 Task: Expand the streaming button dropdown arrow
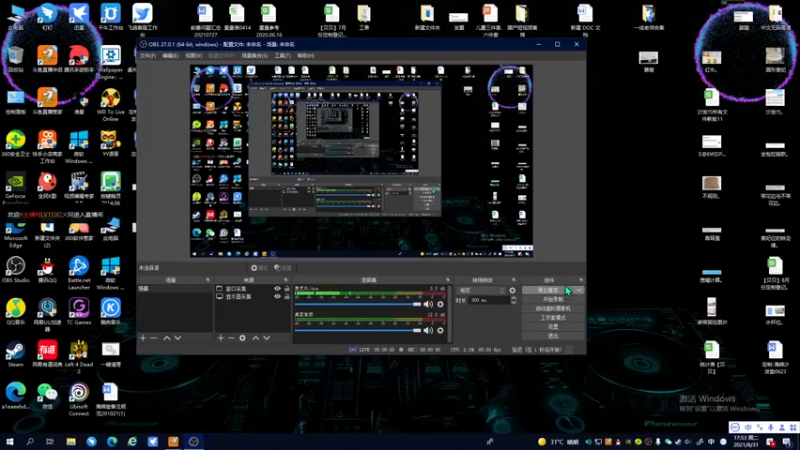579,290
